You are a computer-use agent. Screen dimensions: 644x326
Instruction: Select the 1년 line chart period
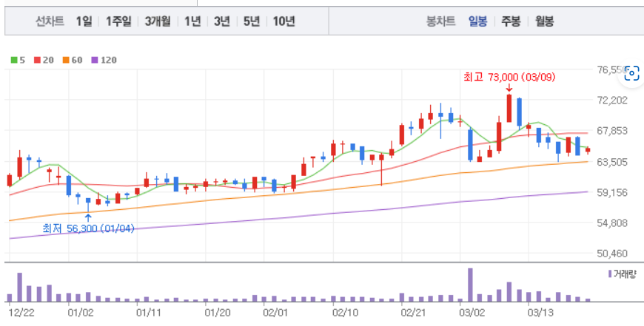[192, 21]
